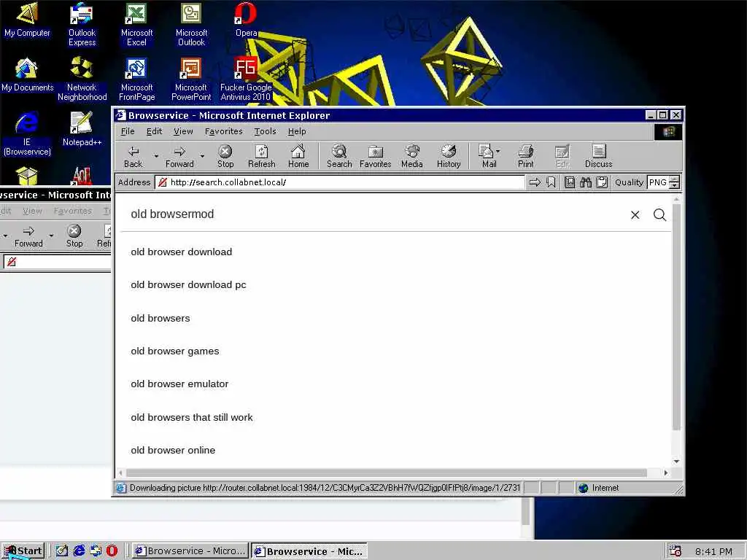Click Discuss toolbar button
The image size is (747, 560).
[x=599, y=156]
